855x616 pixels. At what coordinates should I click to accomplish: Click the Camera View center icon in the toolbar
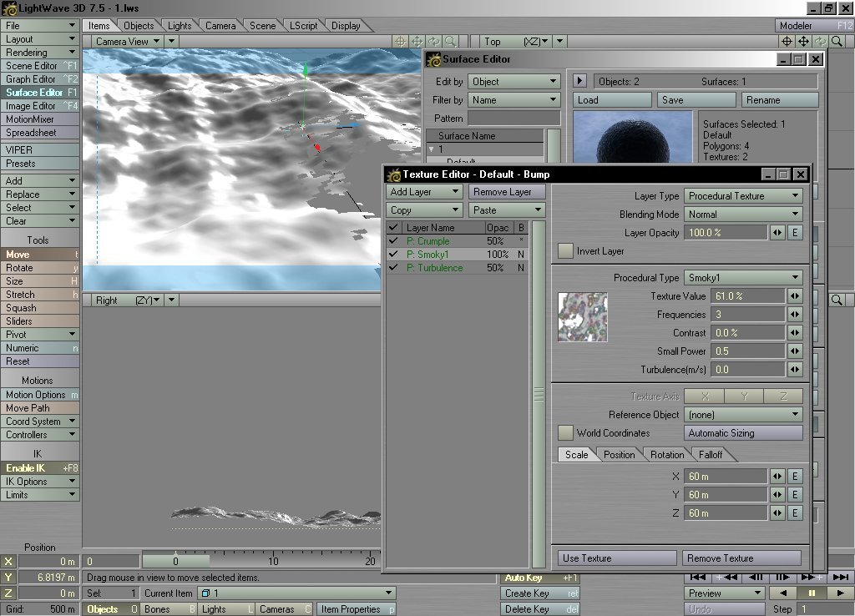tap(400, 42)
